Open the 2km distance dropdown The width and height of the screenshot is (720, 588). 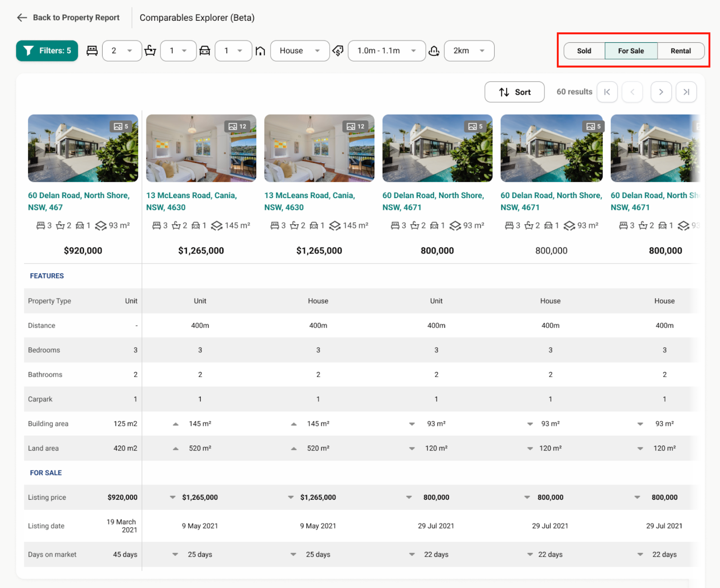click(x=469, y=51)
